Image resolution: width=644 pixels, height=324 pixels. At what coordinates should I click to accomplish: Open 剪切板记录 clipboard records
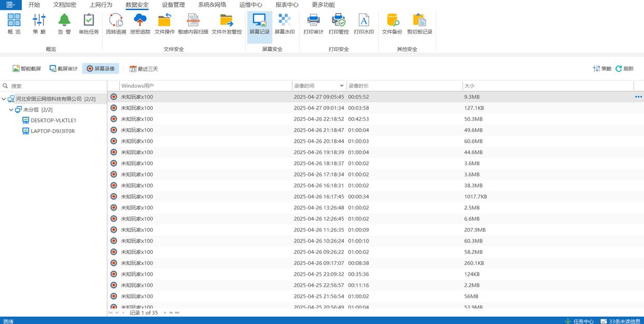tap(419, 24)
